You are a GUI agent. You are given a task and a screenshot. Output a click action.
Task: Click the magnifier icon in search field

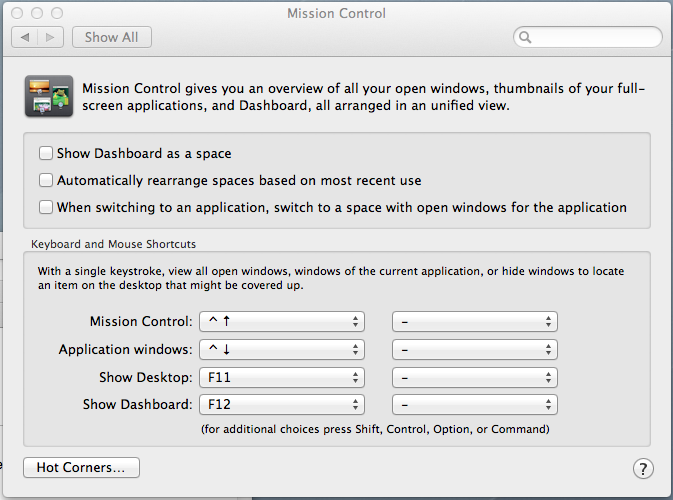[x=525, y=37]
